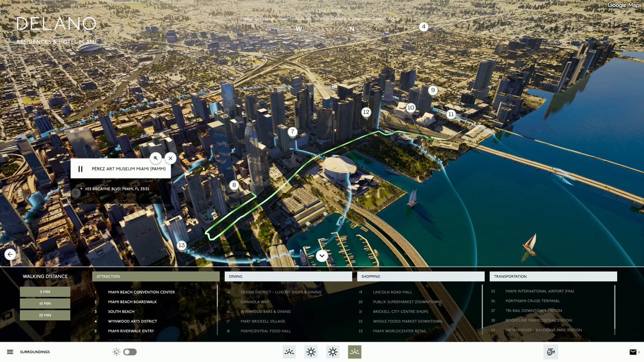This screenshot has width=644, height=362.
Task: Select Mary Brickell Village
Action: (263, 321)
